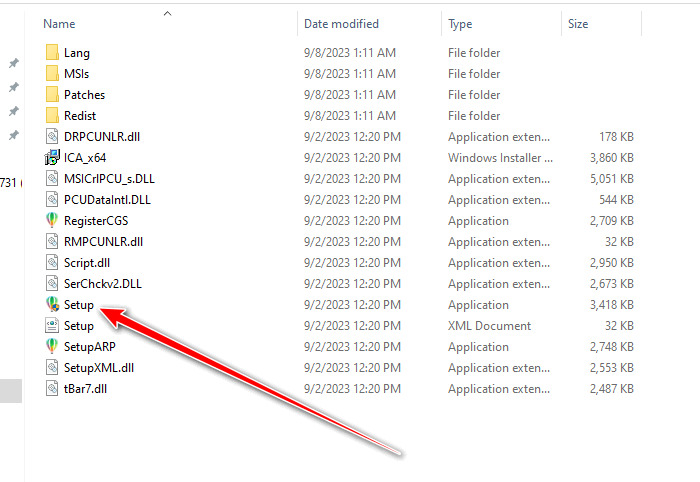Click the topmost pin icon in left pane
Image resolution: width=700 pixels, height=482 pixels.
click(x=13, y=63)
